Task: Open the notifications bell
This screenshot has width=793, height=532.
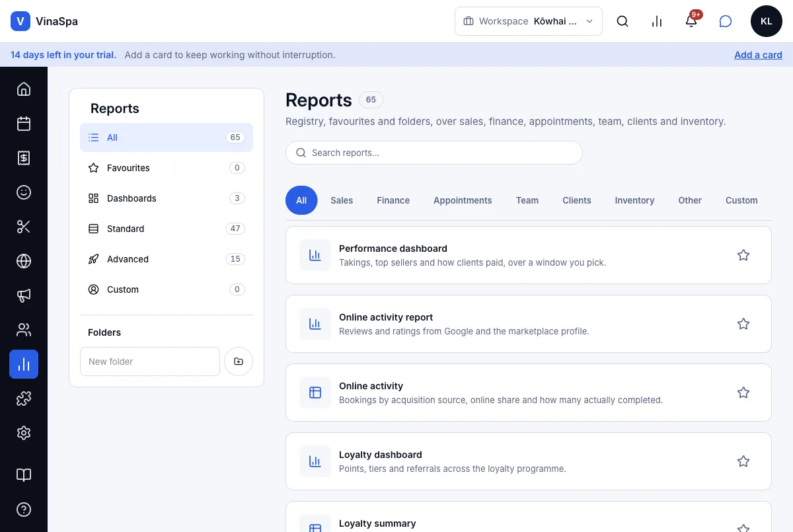Action: (691, 21)
